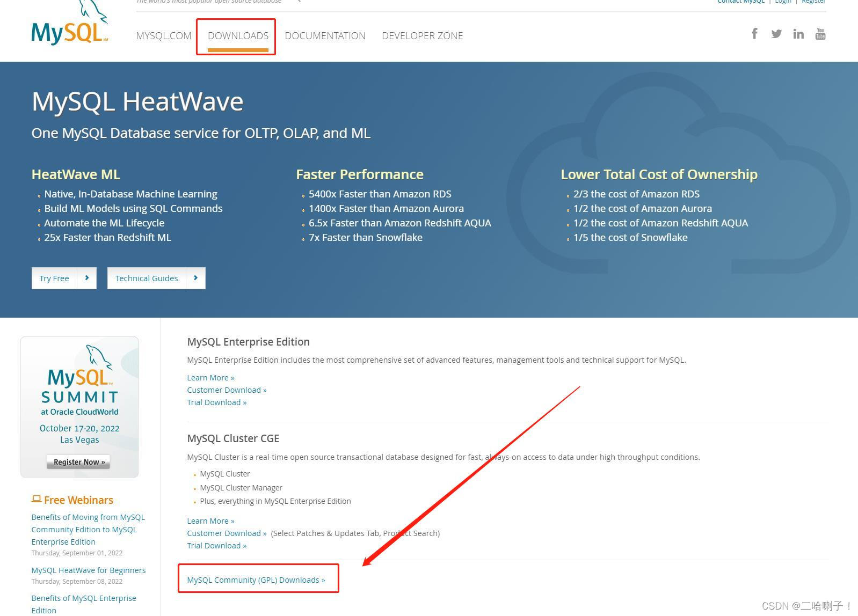Click '1400x Faster than Amazon Aurora' text

[x=386, y=208]
